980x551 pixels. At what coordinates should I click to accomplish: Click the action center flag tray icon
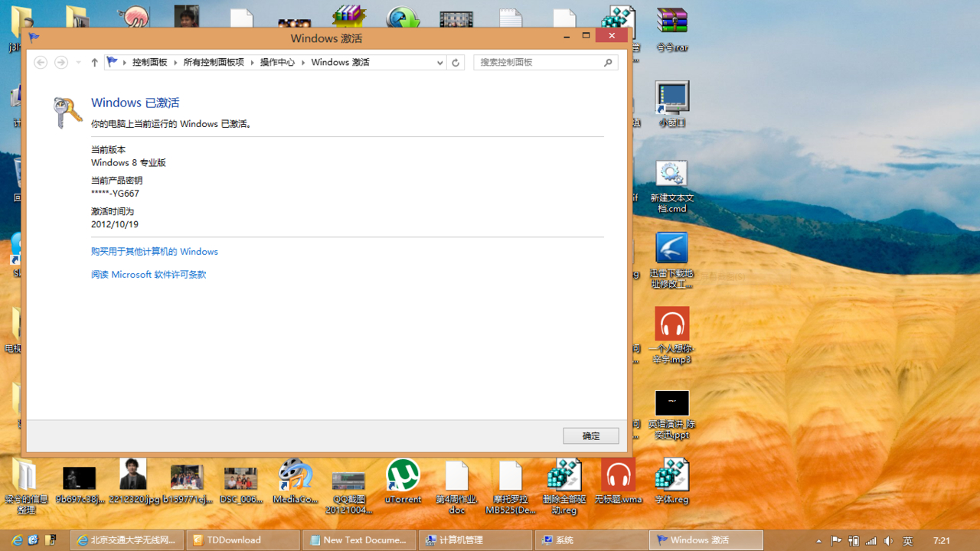836,541
